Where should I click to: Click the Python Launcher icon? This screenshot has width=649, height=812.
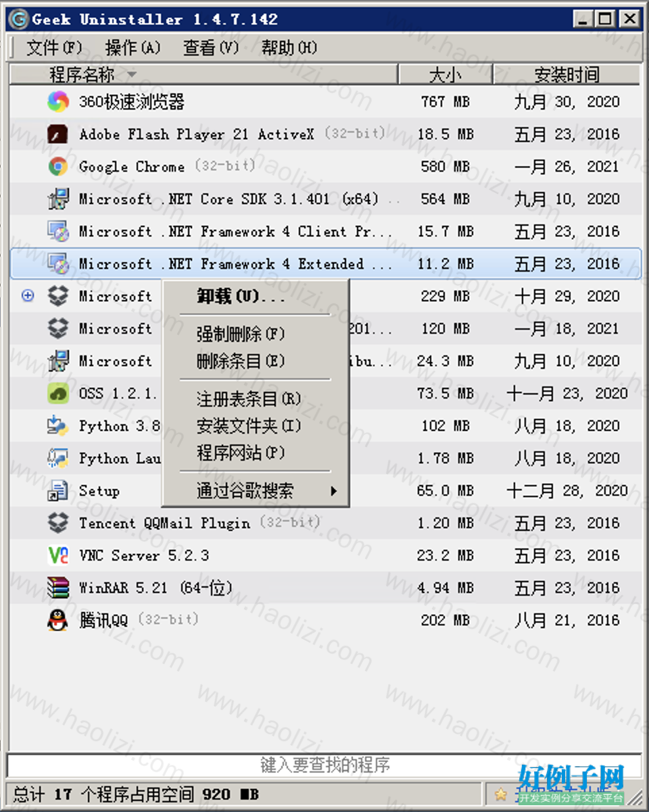point(58,459)
